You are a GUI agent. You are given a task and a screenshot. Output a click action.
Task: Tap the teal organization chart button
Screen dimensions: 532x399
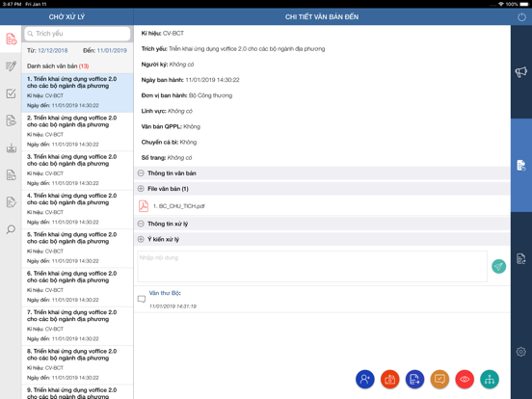pos(490,379)
